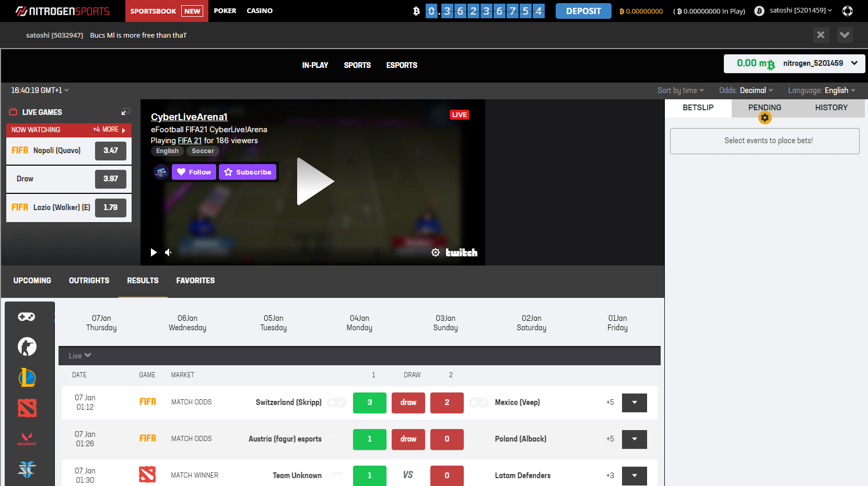Mute the Twitch stream volume

[168, 252]
